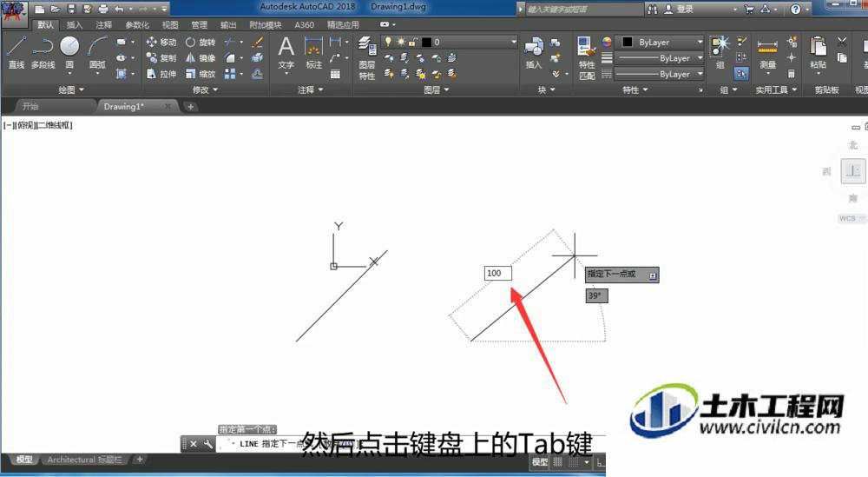This screenshot has width=868, height=477.
Task: Toggle grid display in status bar
Action: [x=557, y=461]
